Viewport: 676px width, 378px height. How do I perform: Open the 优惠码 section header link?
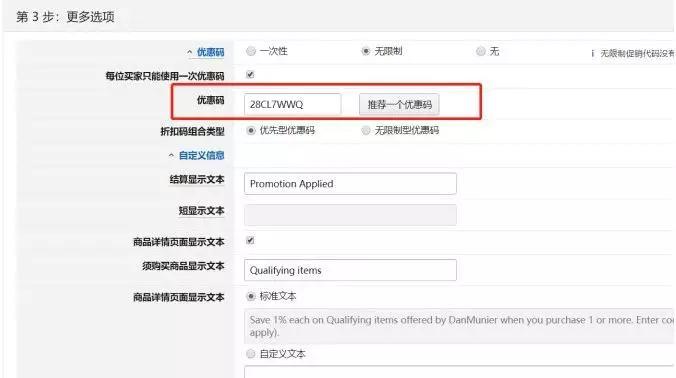(x=210, y=52)
